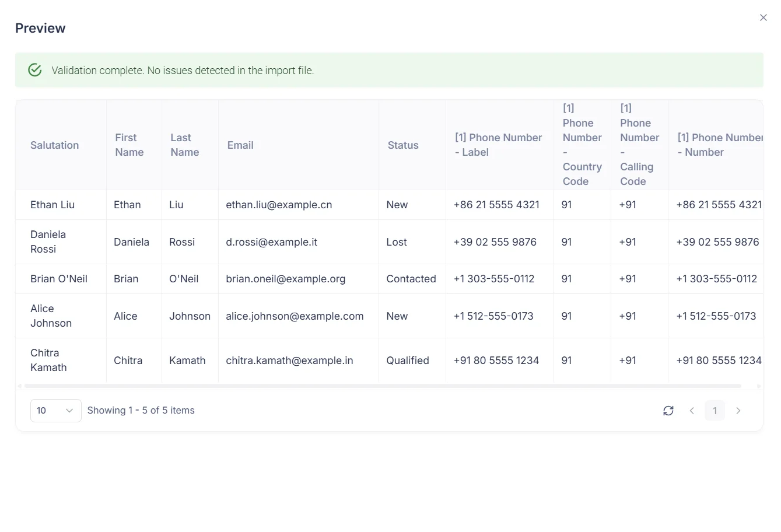The height and width of the screenshot is (532, 781).
Task: Go to previous page arrow
Action: click(692, 411)
